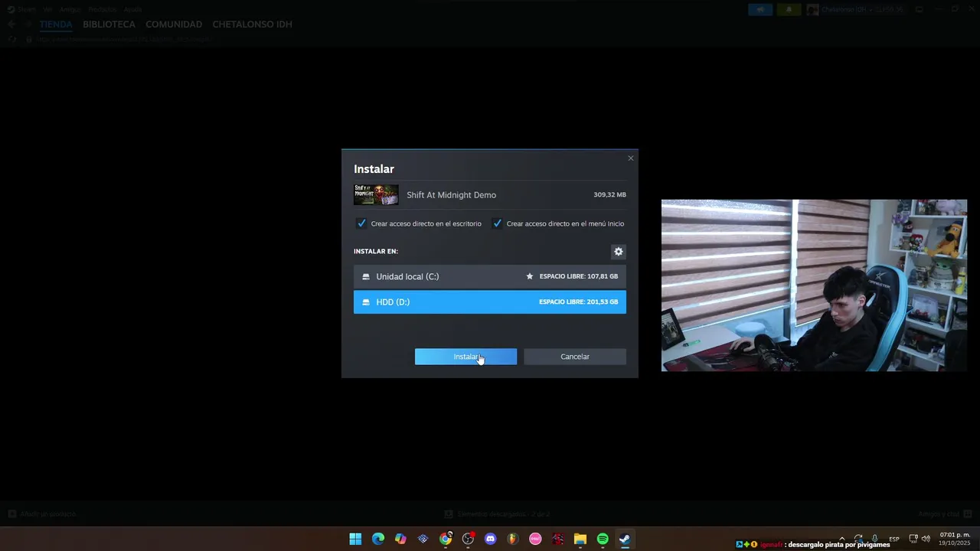Click the Shift At Midnight Demo thumbnail

376,194
